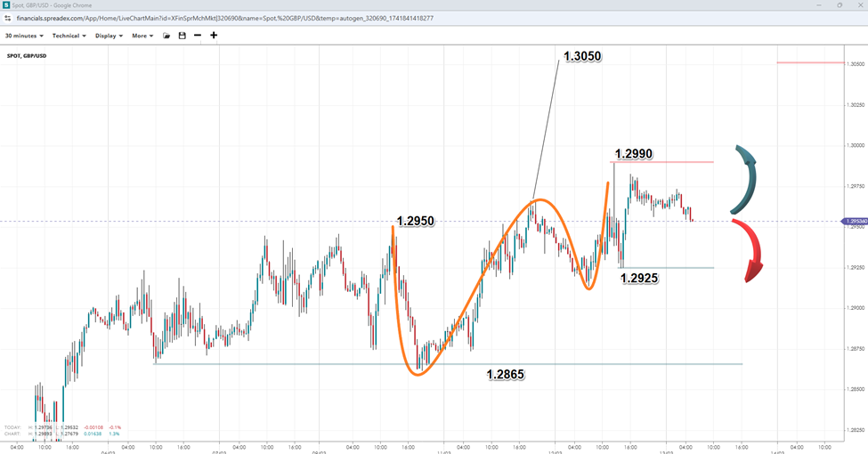Open the 30 minutes timeframe dropdown
The width and height of the screenshot is (868, 454).
pos(25,36)
